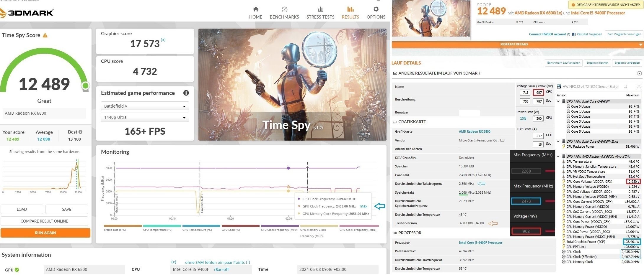Click COMPARE RESULT ONLINE
This screenshot has width=644, height=275.
[x=44, y=221]
